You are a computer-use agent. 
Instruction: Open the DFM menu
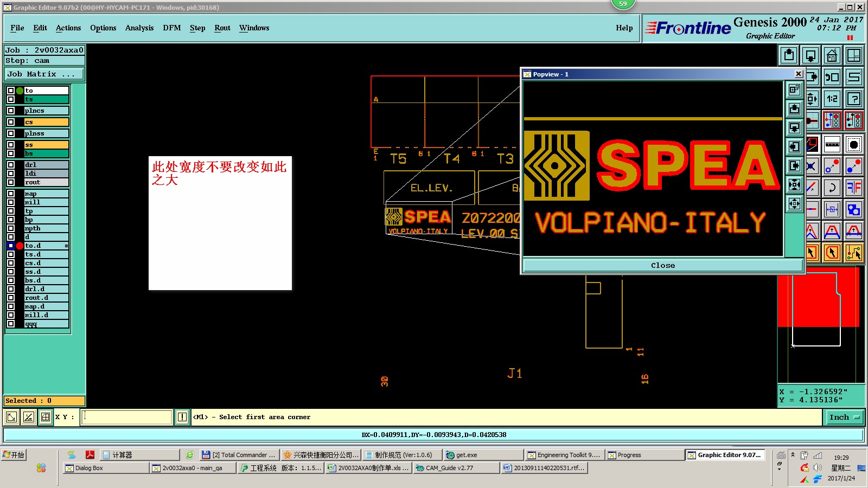[172, 28]
